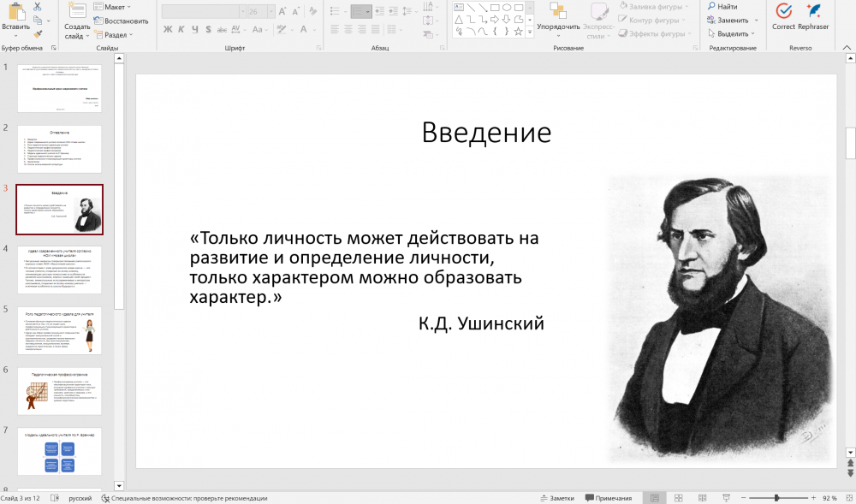Expand the Раздел section dropdown
Image resolution: width=856 pixels, height=504 pixels.
[117, 35]
